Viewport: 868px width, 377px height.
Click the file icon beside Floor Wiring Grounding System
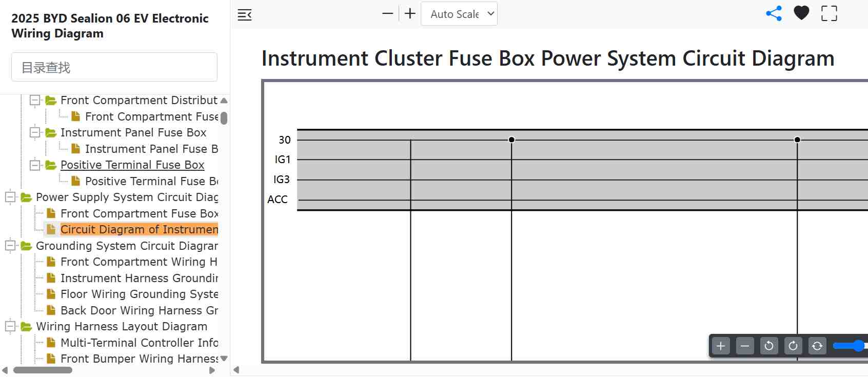click(x=51, y=294)
